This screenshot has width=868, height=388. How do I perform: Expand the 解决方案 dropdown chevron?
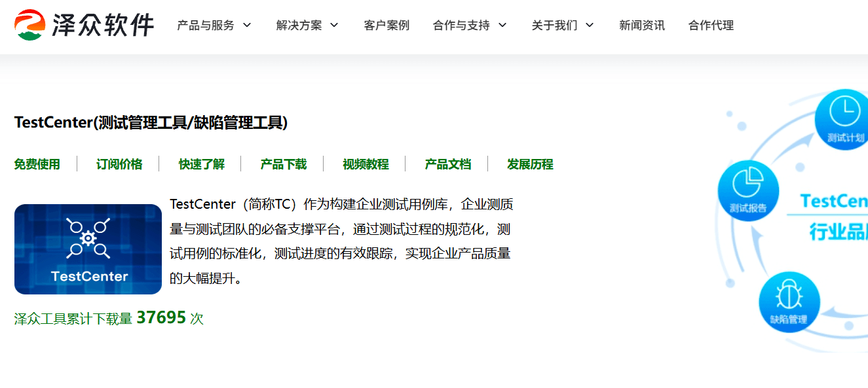pyautogui.click(x=334, y=26)
